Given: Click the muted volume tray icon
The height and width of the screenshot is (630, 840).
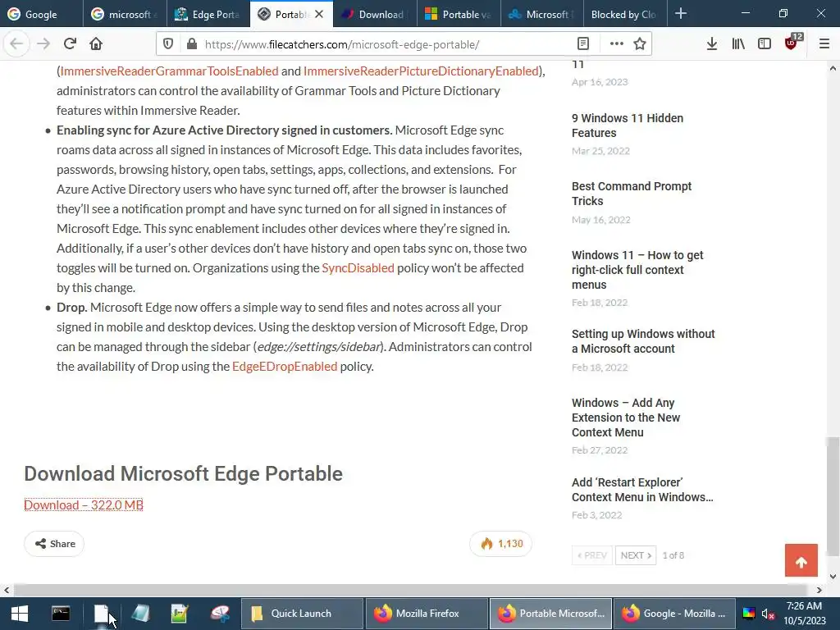Looking at the screenshot, I should (x=768, y=614).
